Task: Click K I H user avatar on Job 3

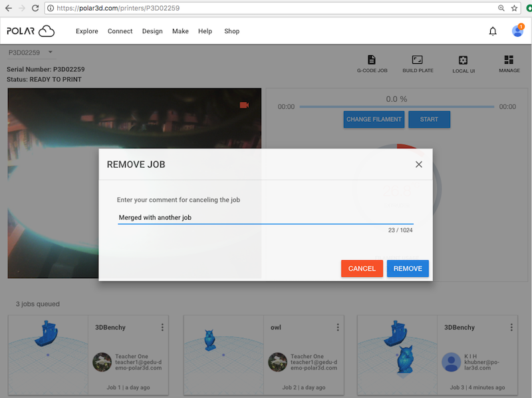Action: point(452,362)
